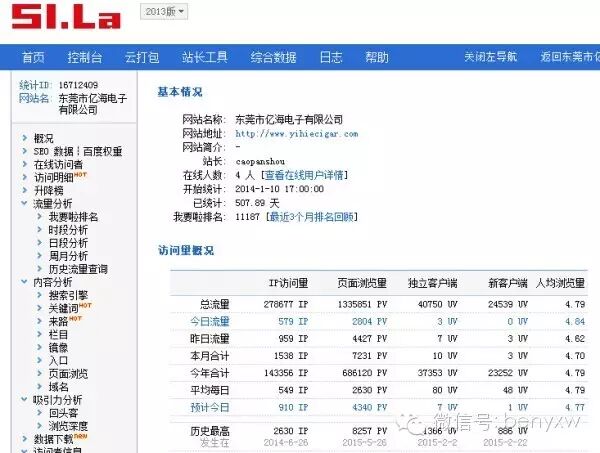The width and height of the screenshot is (600, 453).
Task: Click 查看在线用户详情 link
Action: (304, 175)
